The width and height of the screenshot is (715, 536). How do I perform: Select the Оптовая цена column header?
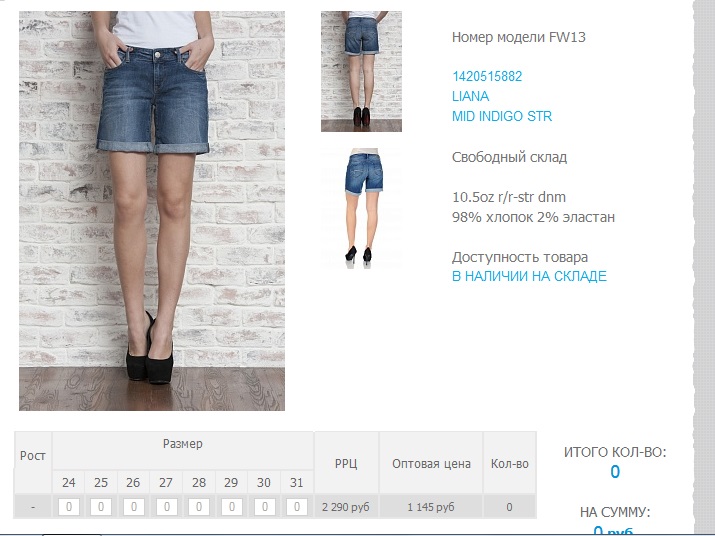point(431,463)
